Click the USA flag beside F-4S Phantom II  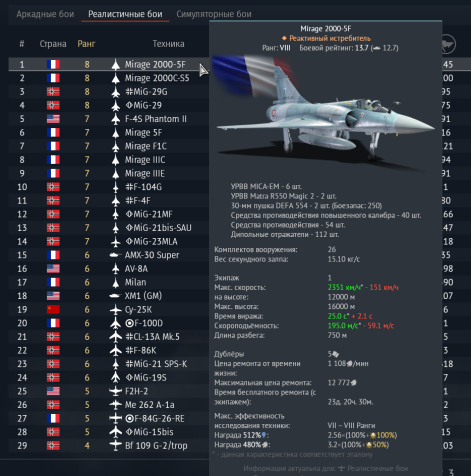coord(53,119)
